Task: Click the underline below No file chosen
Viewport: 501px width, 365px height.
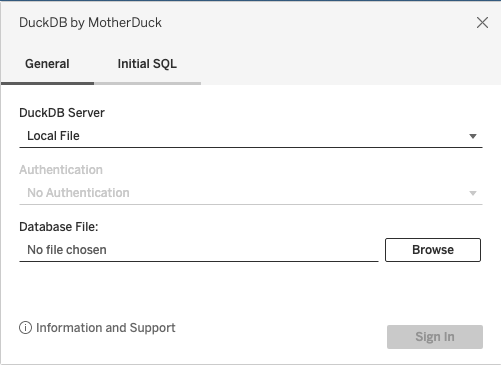Action: (x=199, y=261)
